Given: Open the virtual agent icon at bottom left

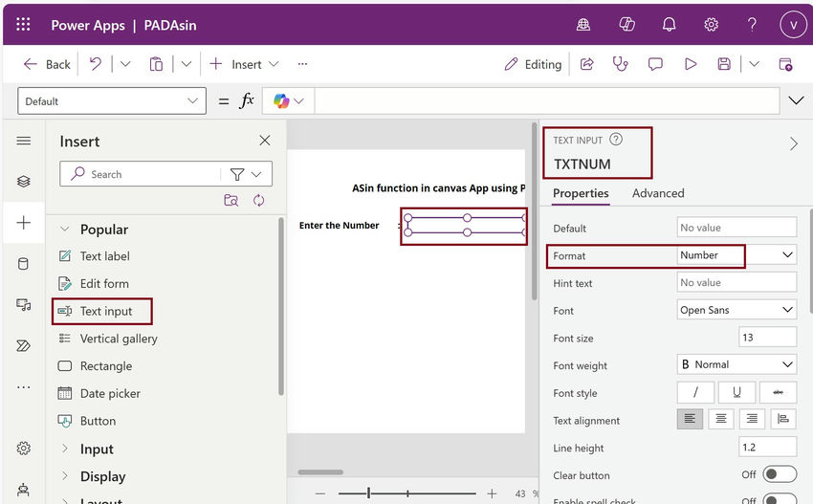Looking at the screenshot, I should point(23,489).
